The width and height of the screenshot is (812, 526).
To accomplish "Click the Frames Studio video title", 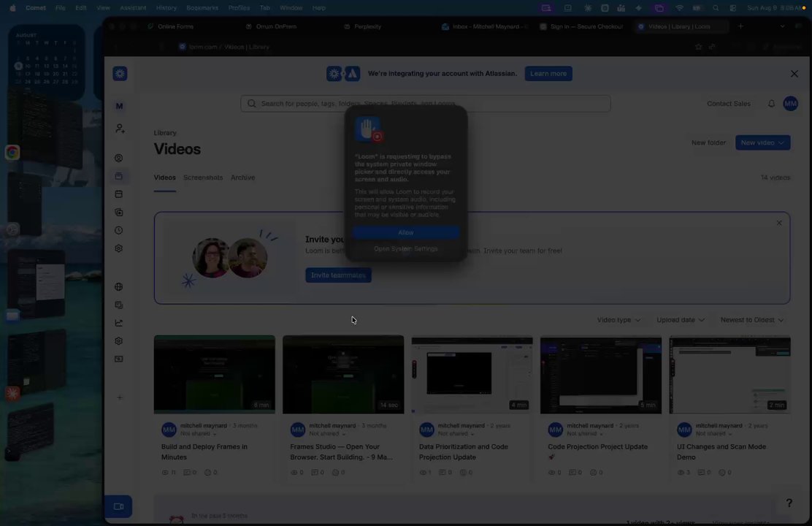I will point(341,452).
